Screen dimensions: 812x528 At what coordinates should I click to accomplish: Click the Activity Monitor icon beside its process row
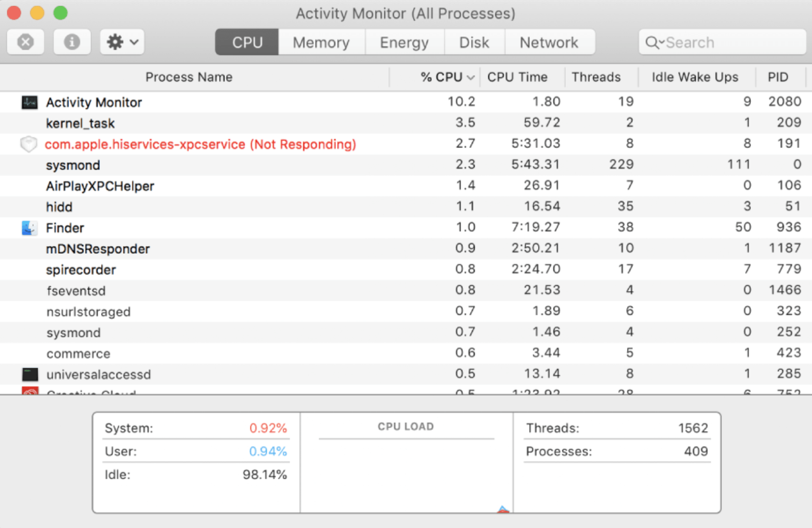click(x=29, y=102)
